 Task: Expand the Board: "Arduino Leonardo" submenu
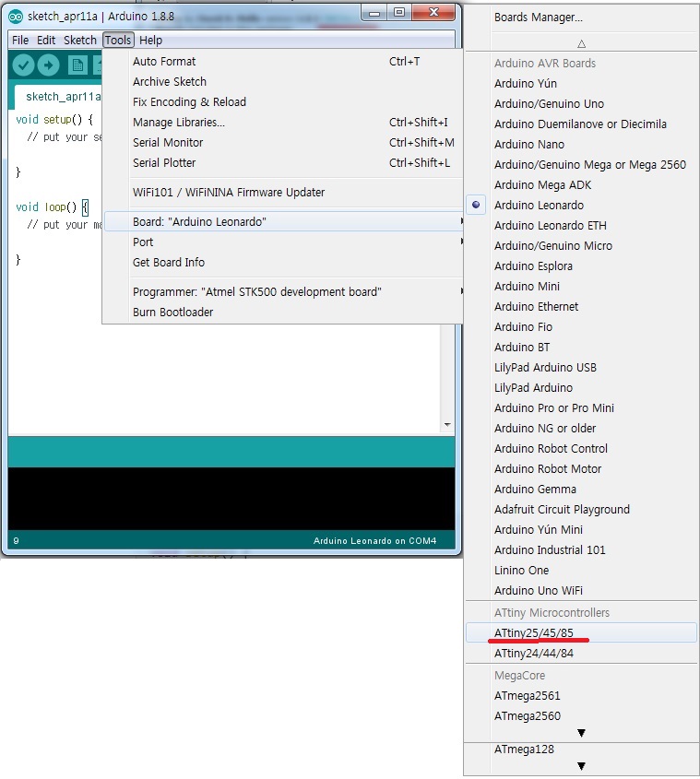pos(283,221)
